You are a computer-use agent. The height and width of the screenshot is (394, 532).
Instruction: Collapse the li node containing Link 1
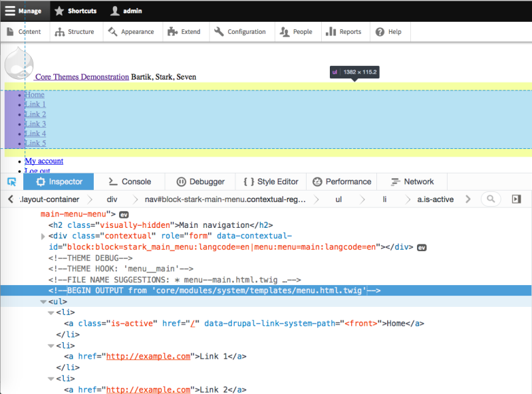click(x=51, y=346)
